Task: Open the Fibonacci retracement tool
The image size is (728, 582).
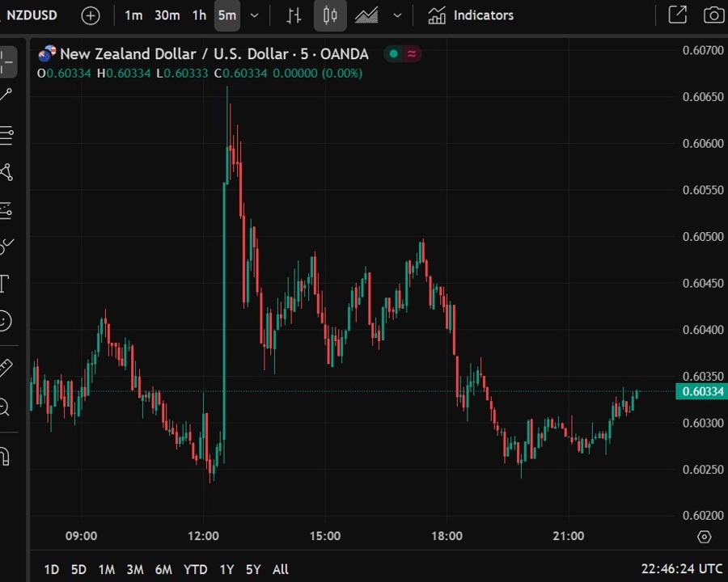Action: pyautogui.click(x=6, y=135)
